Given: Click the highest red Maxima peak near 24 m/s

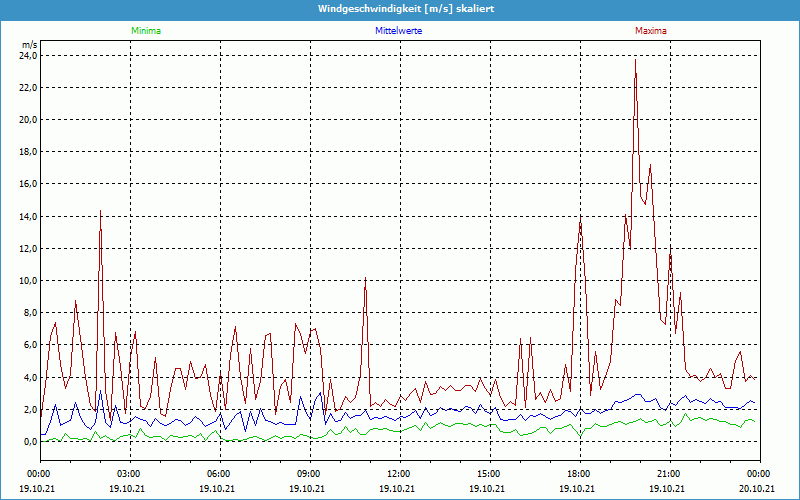Looking at the screenshot, I should click(635, 62).
